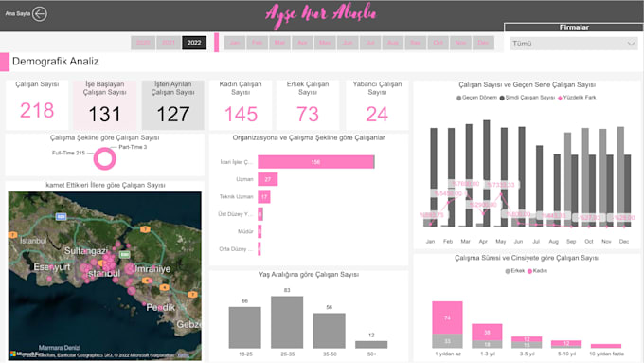The image size is (644, 363).
Task: Click the Kadın legend marker
Action: tap(529, 271)
